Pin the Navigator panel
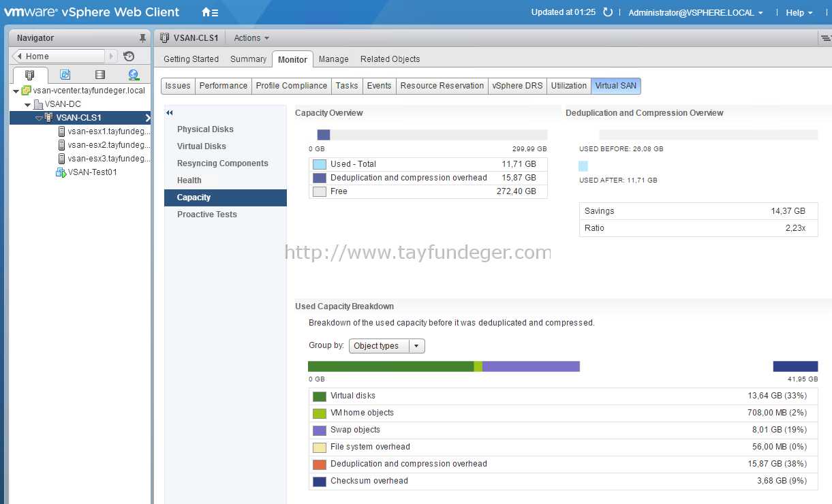This screenshot has width=832, height=504. click(142, 38)
